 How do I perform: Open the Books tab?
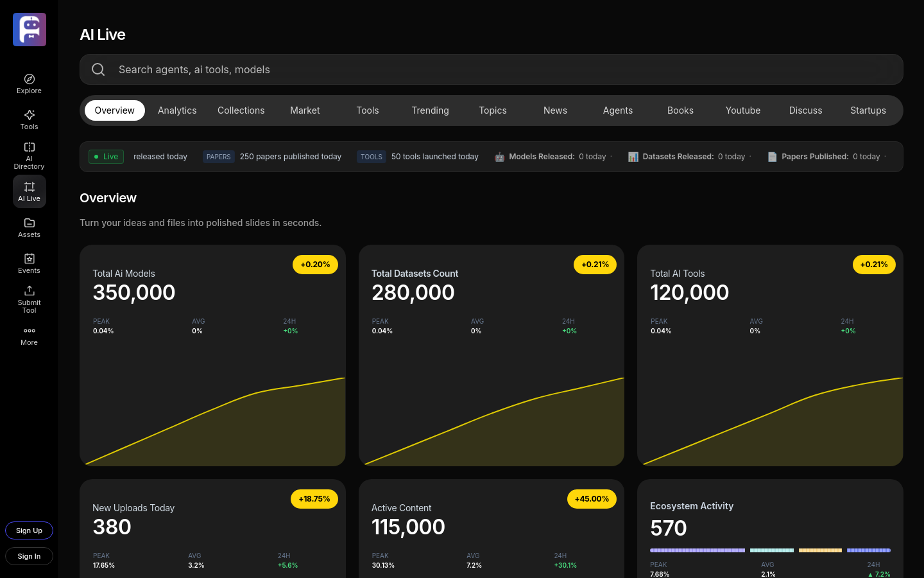(x=680, y=110)
